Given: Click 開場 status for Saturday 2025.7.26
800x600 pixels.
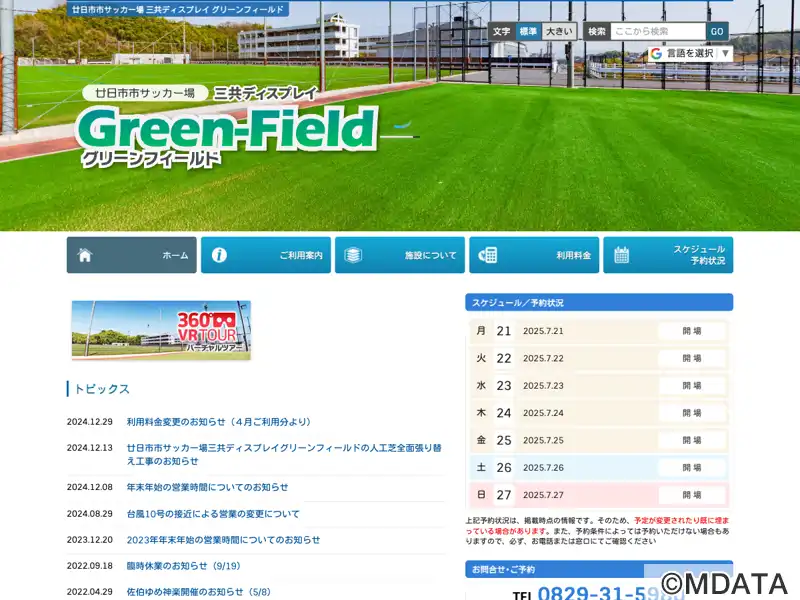Looking at the screenshot, I should pyautogui.click(x=691, y=468).
